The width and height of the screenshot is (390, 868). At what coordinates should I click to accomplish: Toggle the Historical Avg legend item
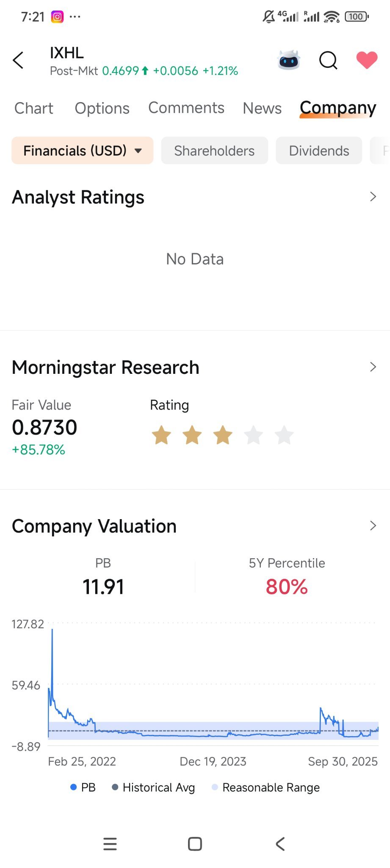(153, 787)
